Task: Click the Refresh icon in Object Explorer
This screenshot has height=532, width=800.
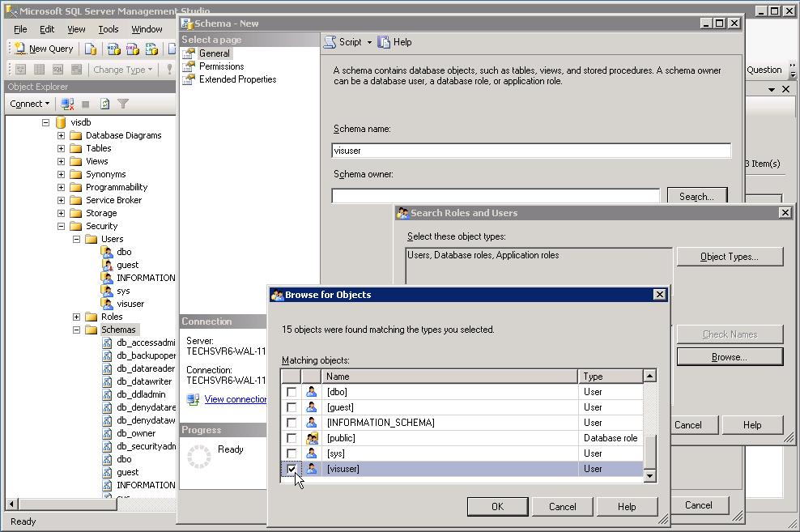Action: [x=104, y=104]
